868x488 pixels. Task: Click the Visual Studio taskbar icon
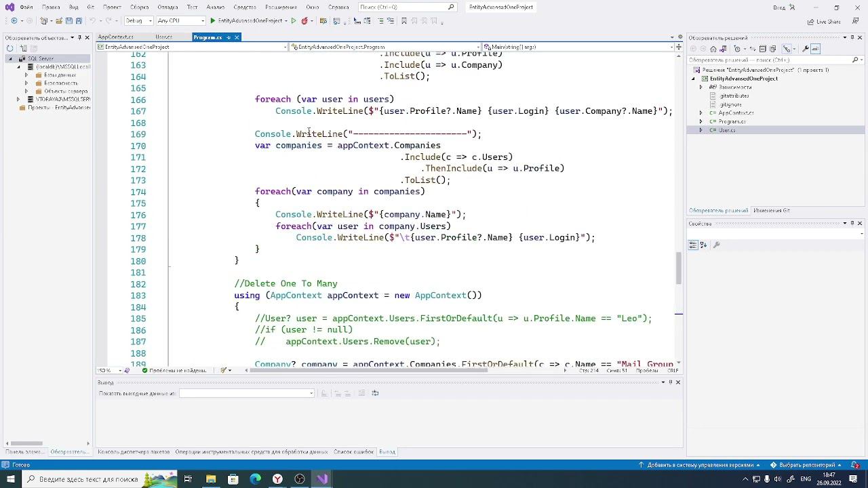pyautogui.click(x=322, y=479)
